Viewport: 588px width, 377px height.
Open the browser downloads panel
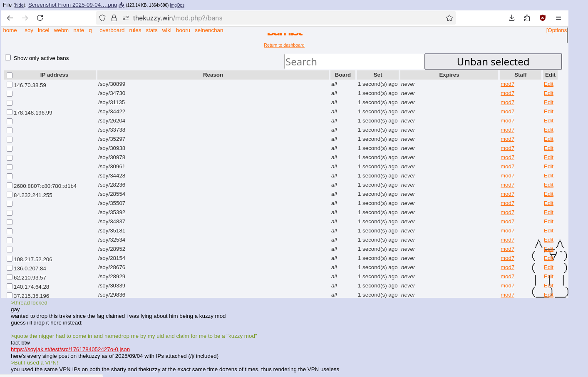[512, 18]
